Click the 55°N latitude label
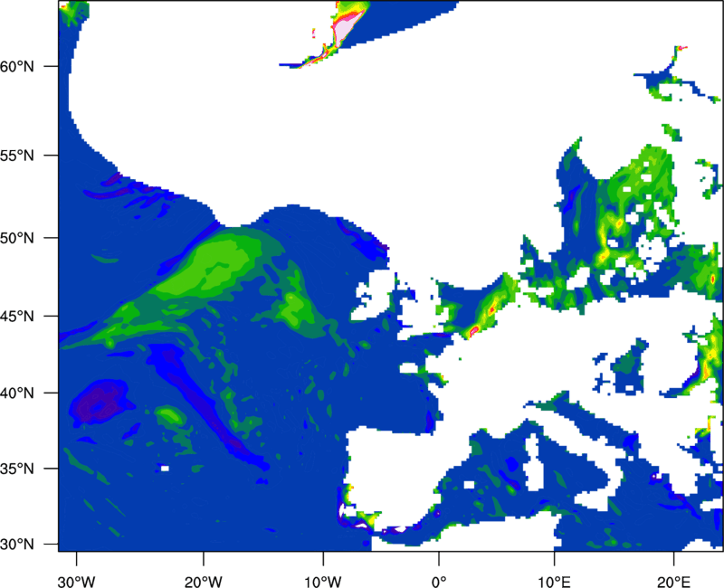Image resolution: width=724 pixels, height=588 pixels. (x=17, y=155)
